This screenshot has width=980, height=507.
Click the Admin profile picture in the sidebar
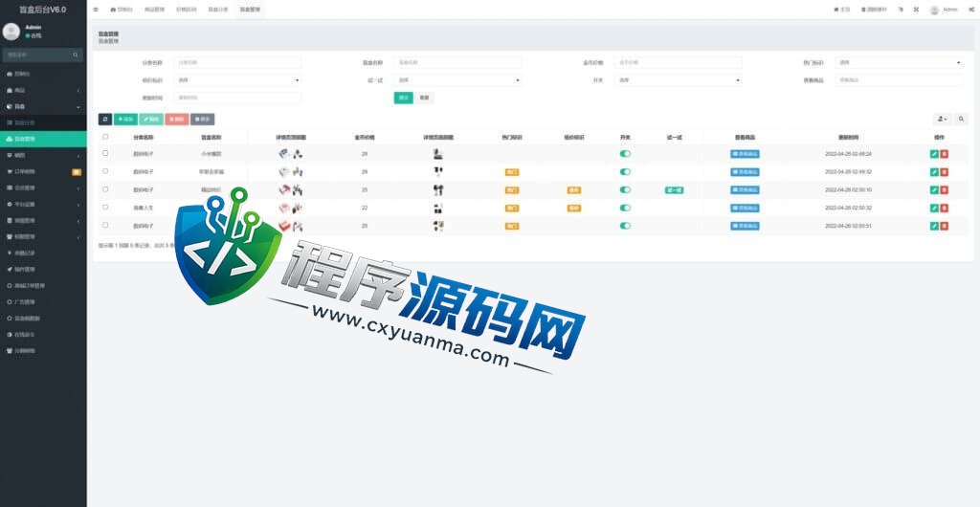(x=11, y=32)
